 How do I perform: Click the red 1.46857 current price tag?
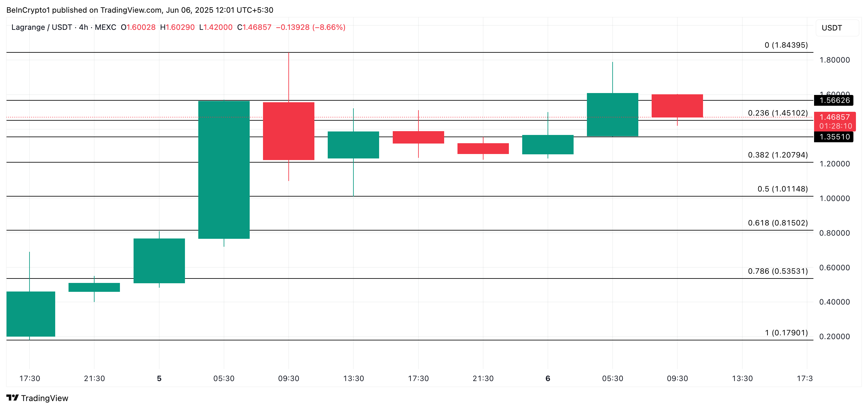[x=834, y=117]
